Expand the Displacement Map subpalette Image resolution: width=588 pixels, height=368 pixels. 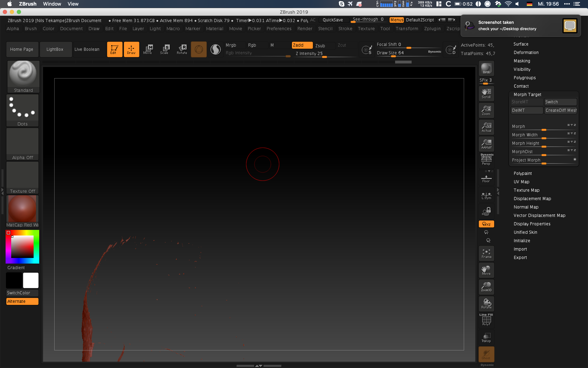pos(532,199)
